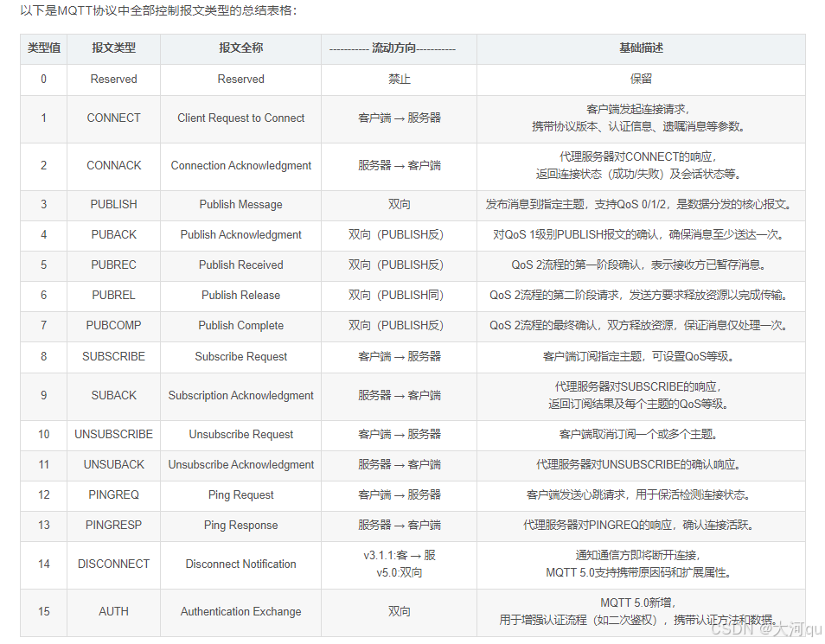
Task: Click the '禁止' direction cell
Action: [400, 79]
